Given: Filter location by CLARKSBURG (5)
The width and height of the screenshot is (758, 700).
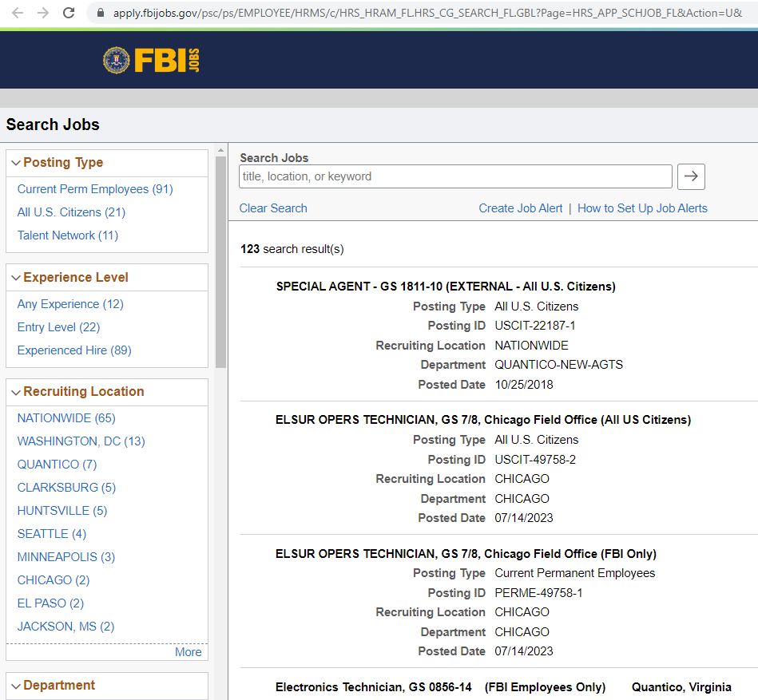Looking at the screenshot, I should pos(67,488).
